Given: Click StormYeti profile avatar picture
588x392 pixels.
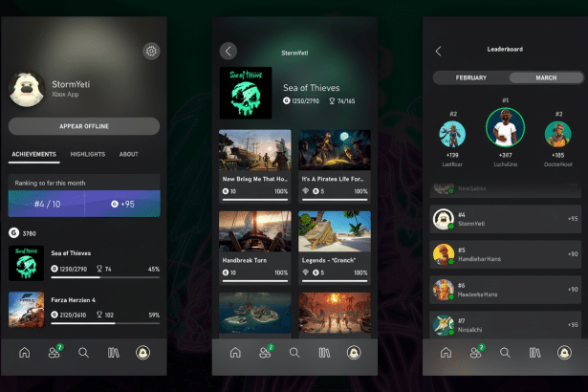Looking at the screenshot, I should [27, 89].
